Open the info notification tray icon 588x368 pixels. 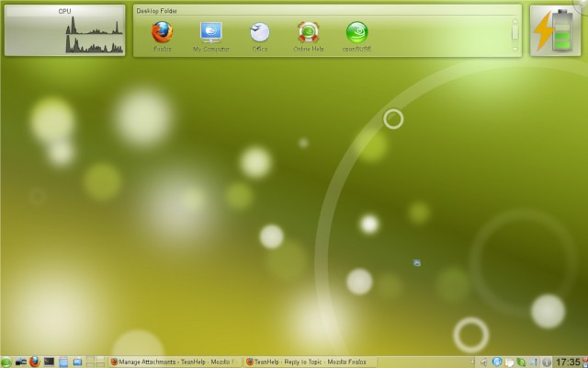point(547,362)
